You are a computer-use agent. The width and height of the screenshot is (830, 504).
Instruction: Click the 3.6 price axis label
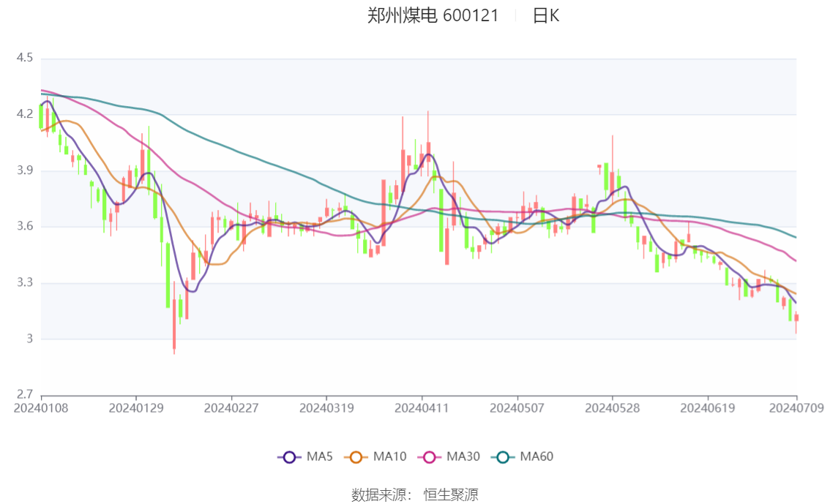25,226
